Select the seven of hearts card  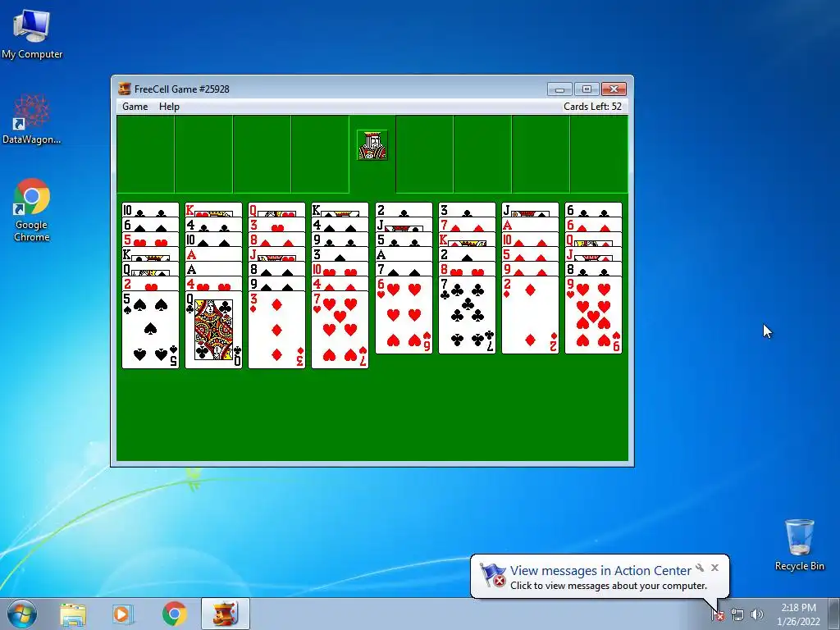(340, 330)
